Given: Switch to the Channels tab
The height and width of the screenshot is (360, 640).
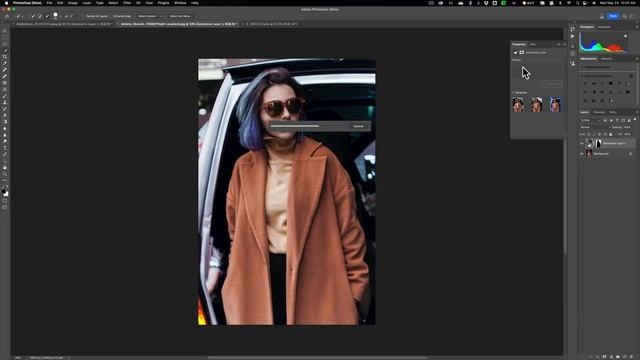Looking at the screenshot, I should (x=599, y=112).
